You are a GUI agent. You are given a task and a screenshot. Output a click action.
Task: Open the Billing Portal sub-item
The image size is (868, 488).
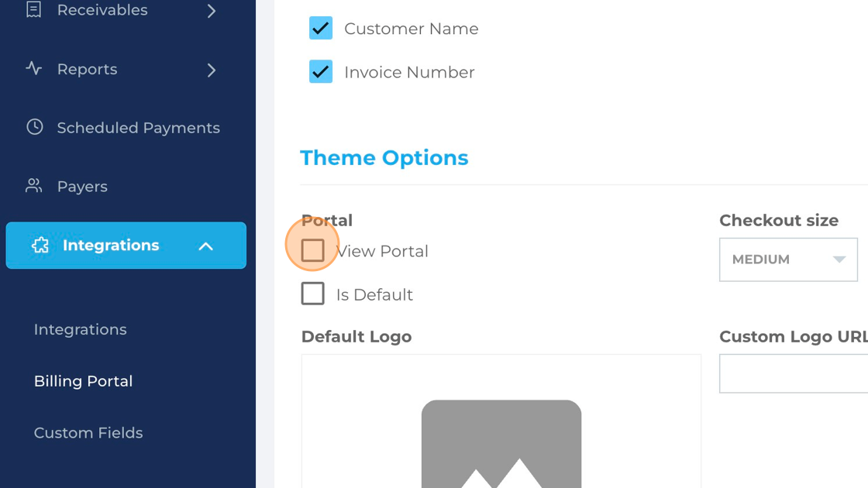click(83, 381)
